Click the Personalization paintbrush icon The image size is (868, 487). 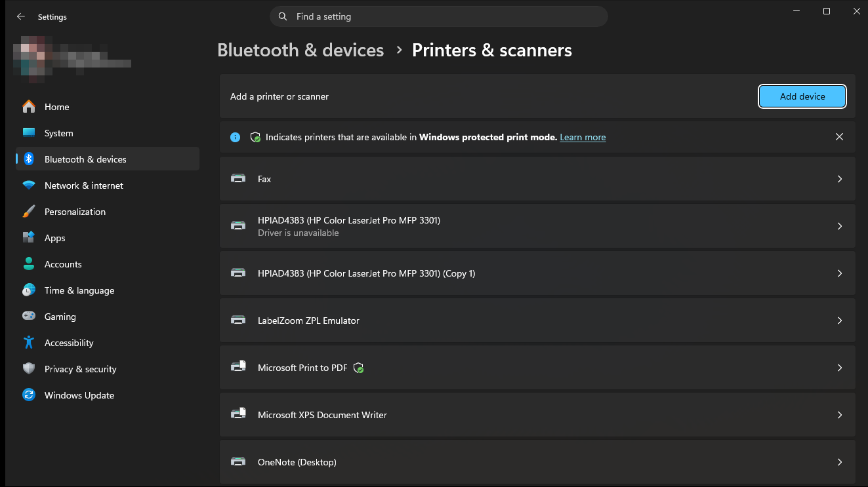tap(29, 212)
